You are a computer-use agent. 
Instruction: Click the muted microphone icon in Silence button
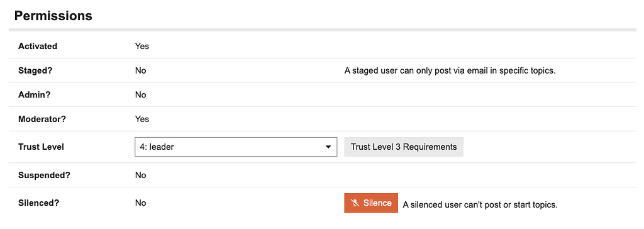pos(355,203)
